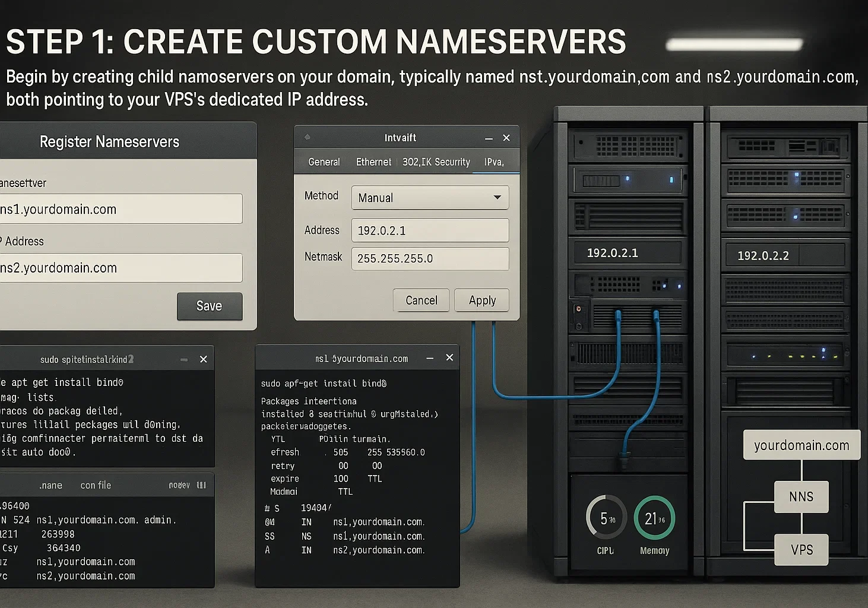Click Save to register the nameservers

pos(209,306)
